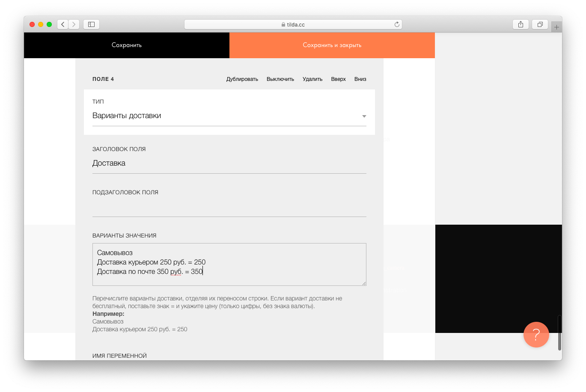This screenshot has height=392, width=586.
Task: Edit the Заголовок поля input Доставка
Action: [229, 163]
